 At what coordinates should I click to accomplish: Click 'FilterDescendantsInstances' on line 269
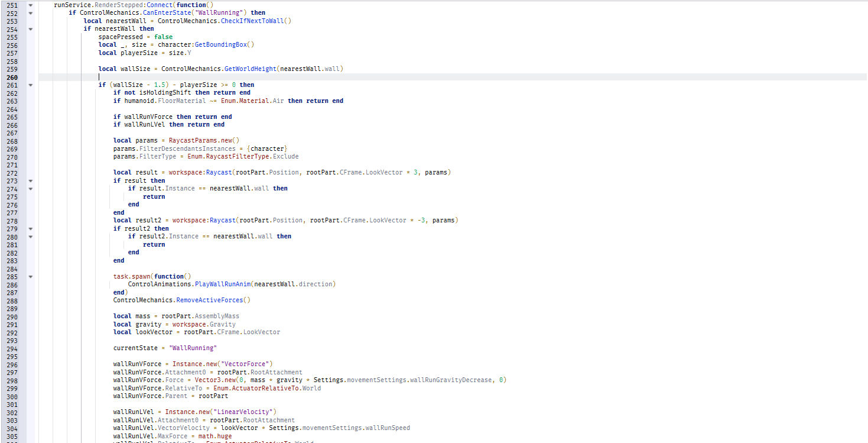pos(187,148)
